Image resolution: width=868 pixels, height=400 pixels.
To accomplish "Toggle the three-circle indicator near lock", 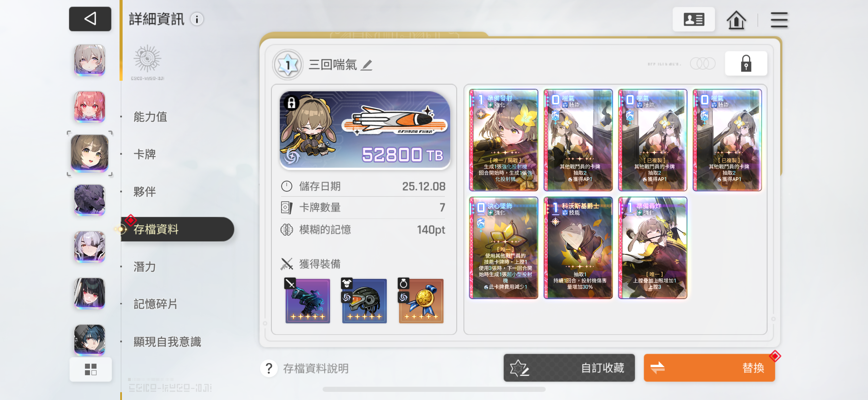I will tap(703, 63).
